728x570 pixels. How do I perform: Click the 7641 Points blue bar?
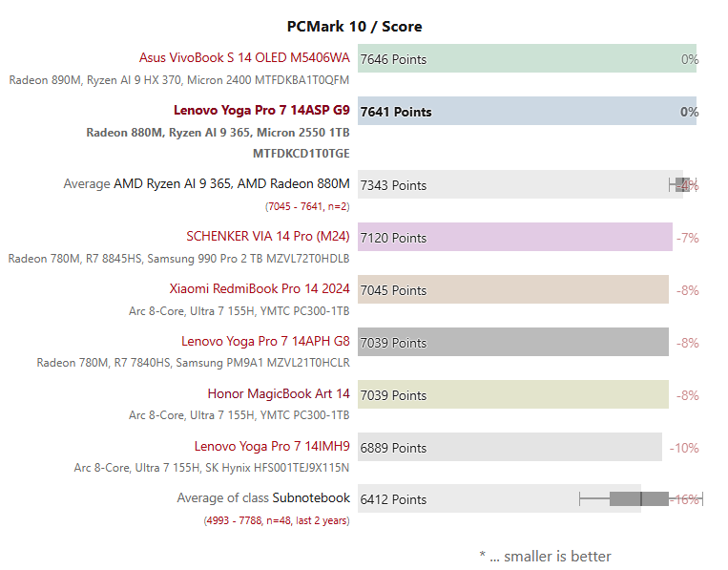tap(527, 111)
